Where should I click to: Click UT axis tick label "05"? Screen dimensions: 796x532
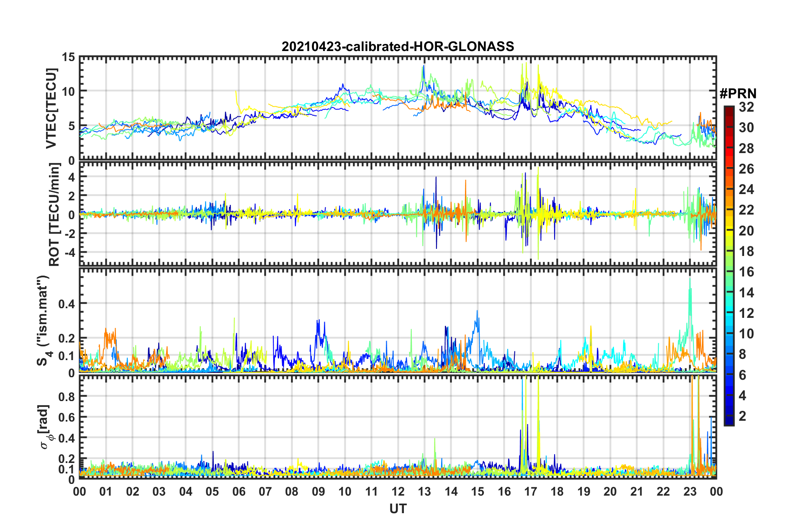pyautogui.click(x=212, y=491)
